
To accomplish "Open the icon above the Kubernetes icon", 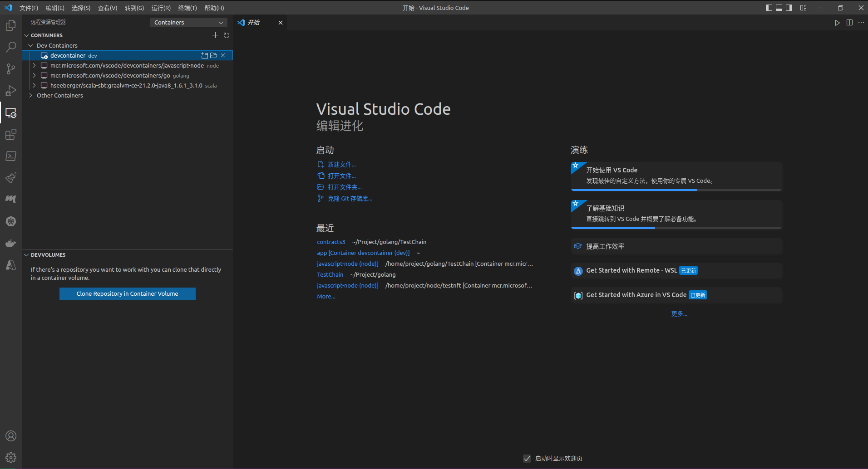I will click(11, 200).
